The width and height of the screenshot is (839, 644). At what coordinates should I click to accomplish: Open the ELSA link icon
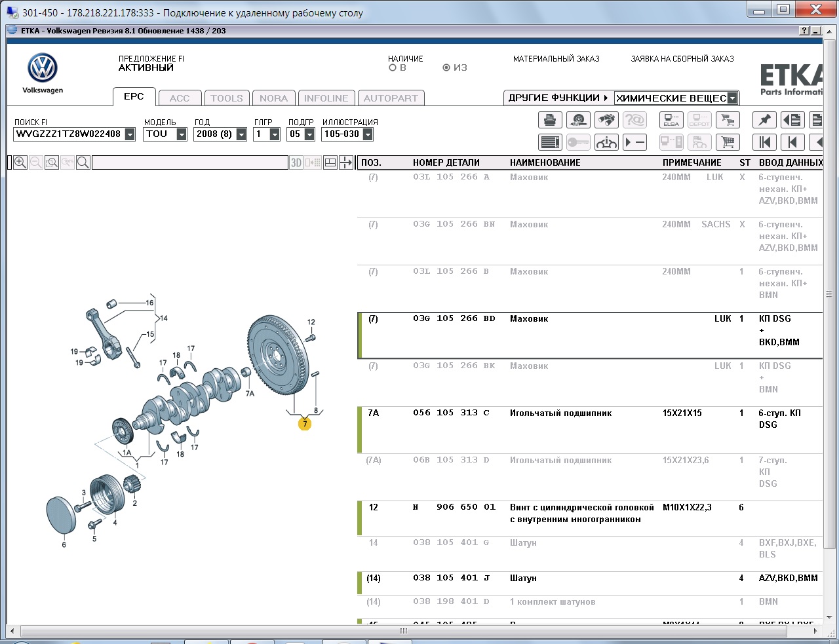pos(671,121)
